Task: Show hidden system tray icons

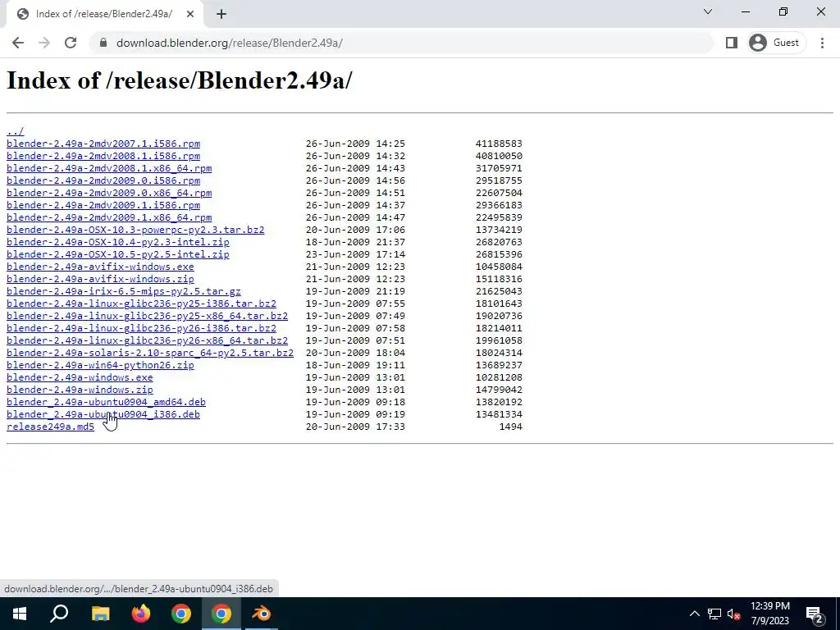Action: (x=694, y=614)
